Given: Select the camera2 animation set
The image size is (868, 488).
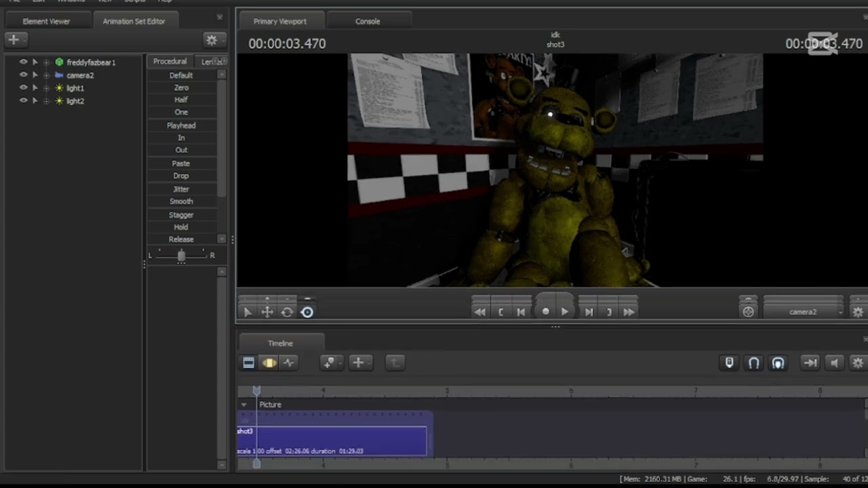Looking at the screenshot, I should (80, 75).
